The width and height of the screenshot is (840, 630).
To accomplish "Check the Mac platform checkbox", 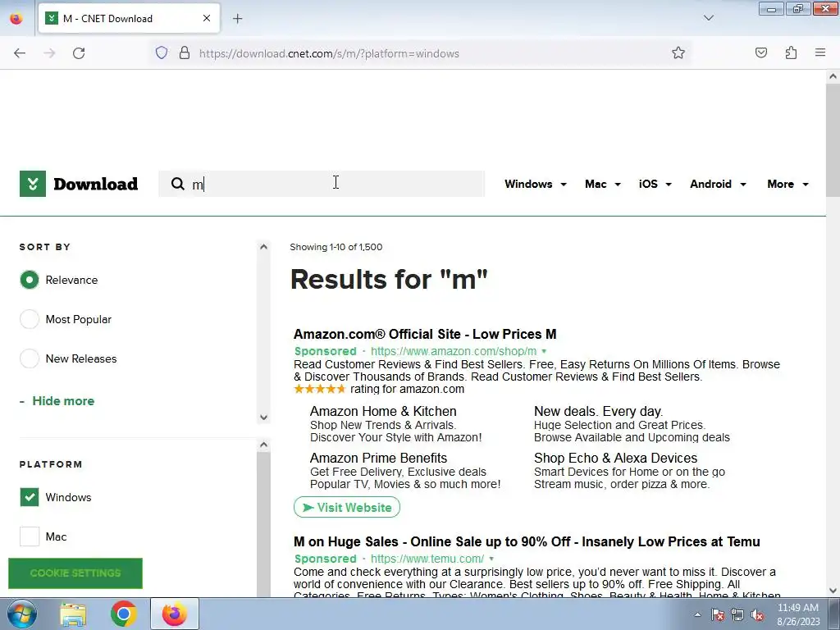I will [30, 536].
